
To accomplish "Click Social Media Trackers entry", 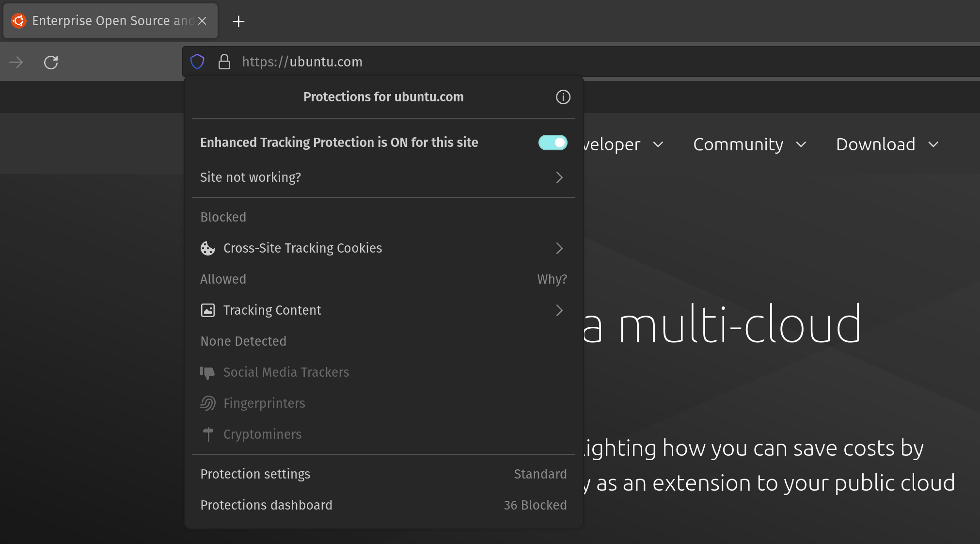I will tap(383, 372).
